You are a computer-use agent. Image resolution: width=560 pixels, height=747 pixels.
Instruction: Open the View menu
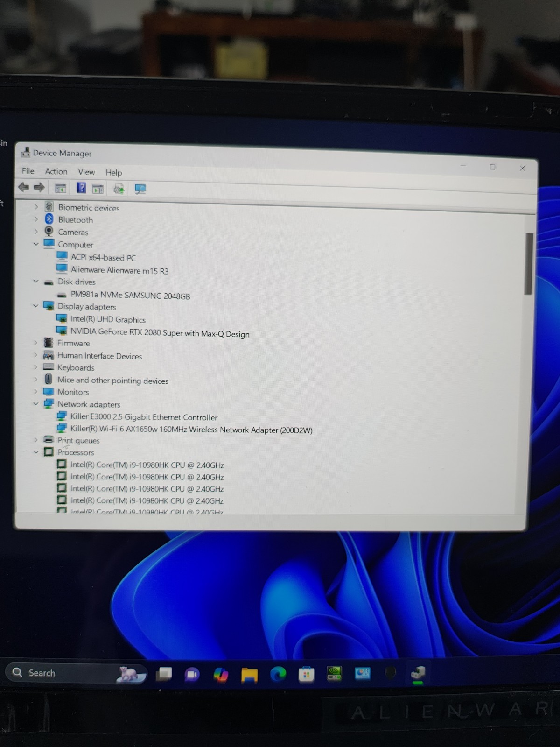pyautogui.click(x=86, y=172)
